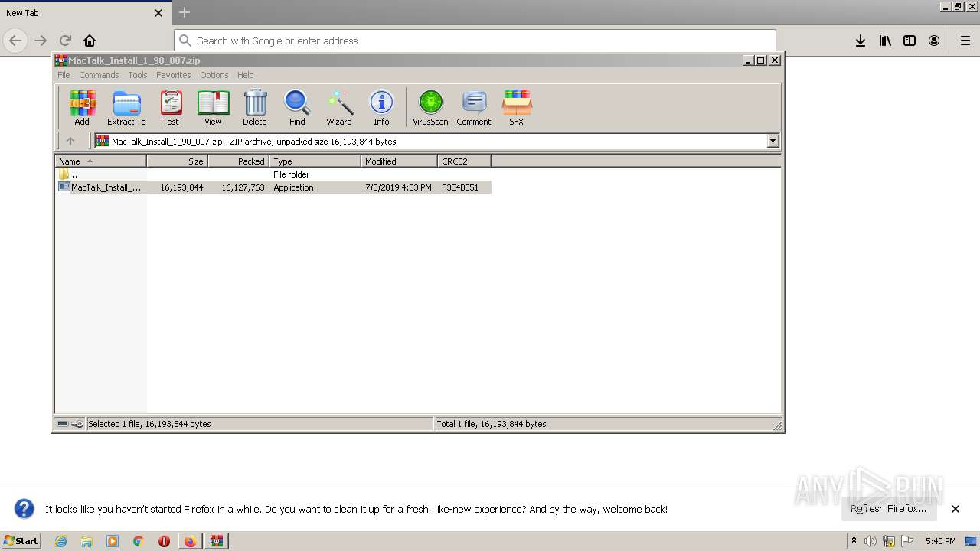The width and height of the screenshot is (980, 551).
Task: Click 'Selected 1 file' status bar text
Action: (149, 424)
